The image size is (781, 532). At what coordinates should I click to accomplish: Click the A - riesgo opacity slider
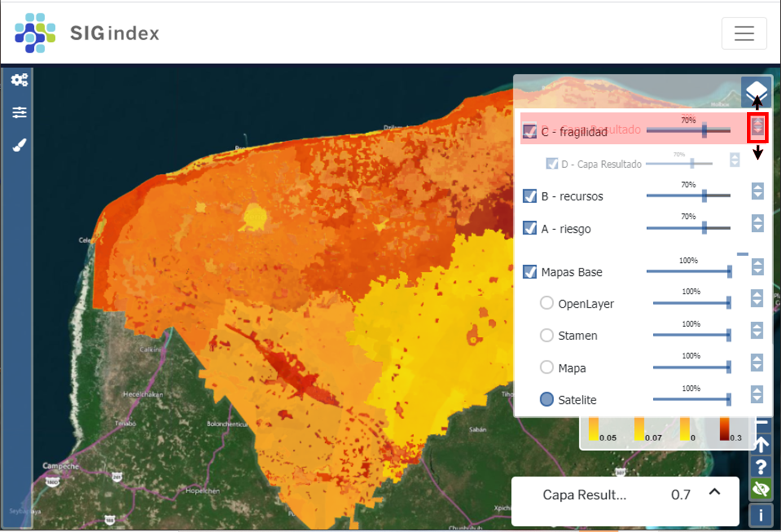point(688,227)
